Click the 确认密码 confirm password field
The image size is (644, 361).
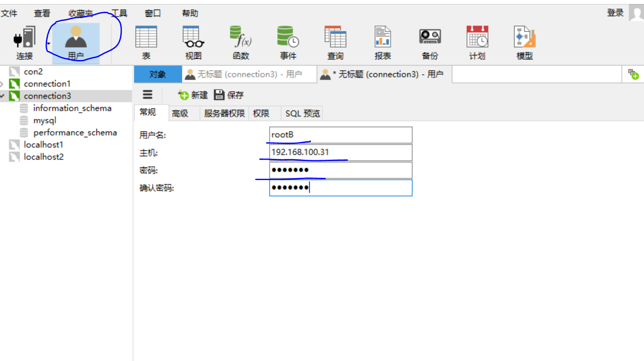click(341, 188)
